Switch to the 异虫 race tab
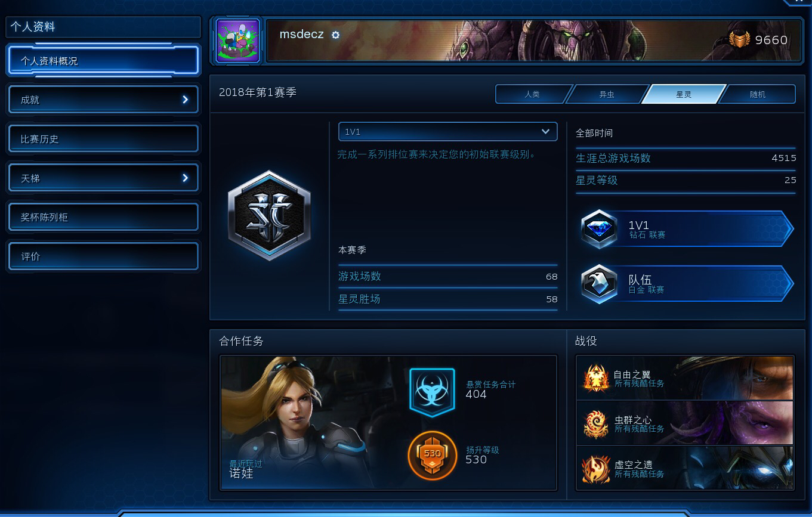 click(x=606, y=94)
